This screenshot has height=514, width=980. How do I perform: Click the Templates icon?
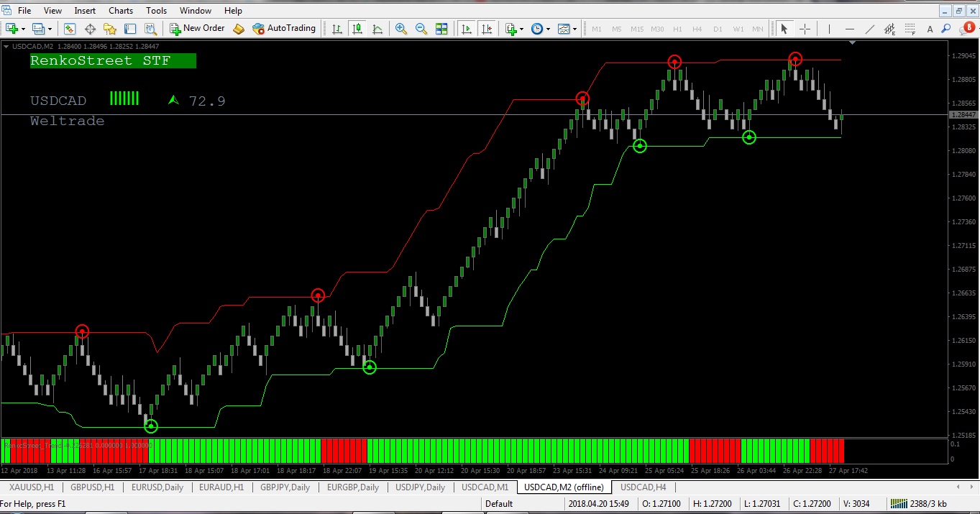coord(564,29)
